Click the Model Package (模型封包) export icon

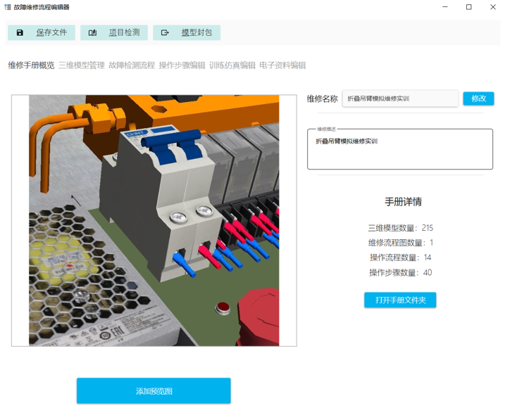click(165, 33)
